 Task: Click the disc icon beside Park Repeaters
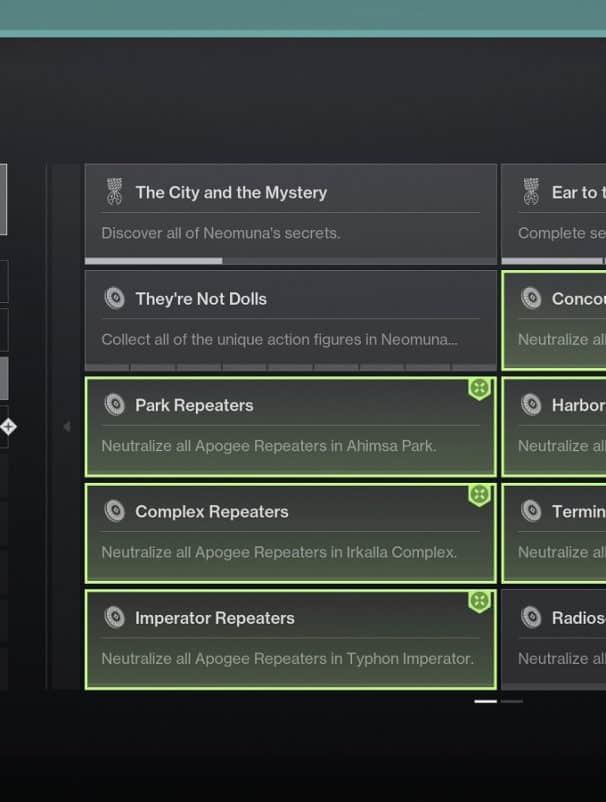pos(115,405)
